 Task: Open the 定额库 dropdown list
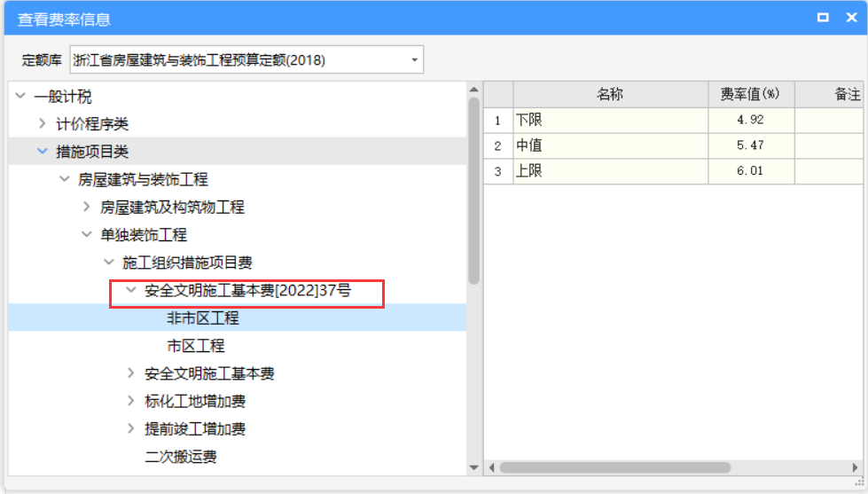point(414,59)
